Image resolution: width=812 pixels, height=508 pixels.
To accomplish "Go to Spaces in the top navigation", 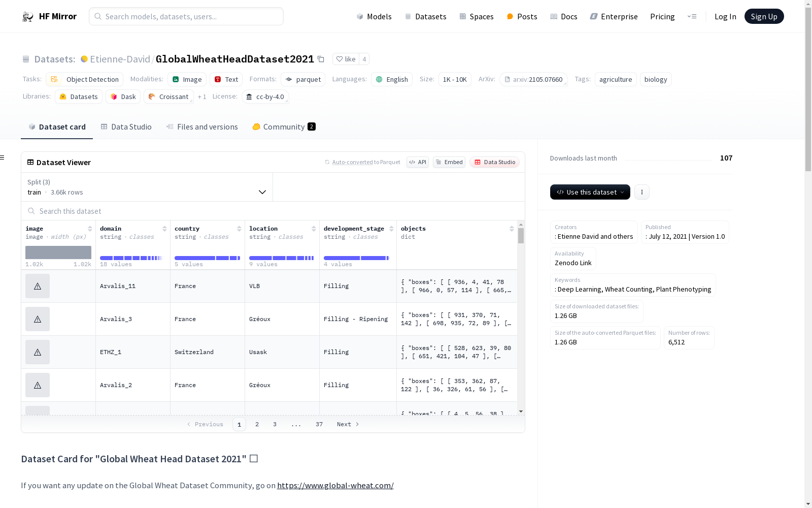I will (477, 16).
